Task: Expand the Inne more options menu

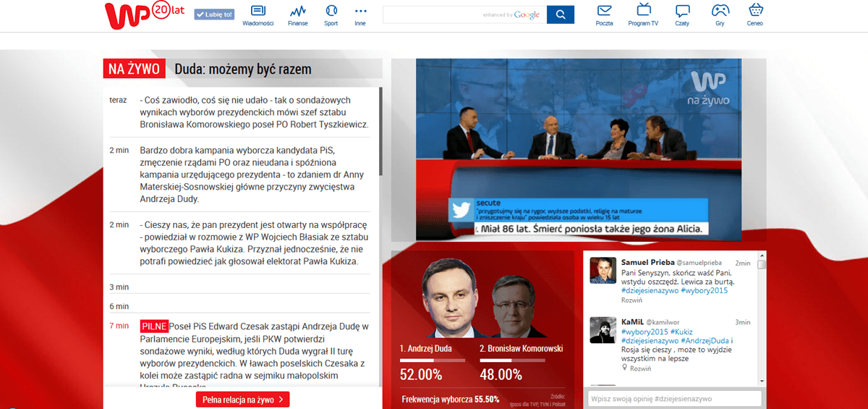Action: [x=360, y=16]
